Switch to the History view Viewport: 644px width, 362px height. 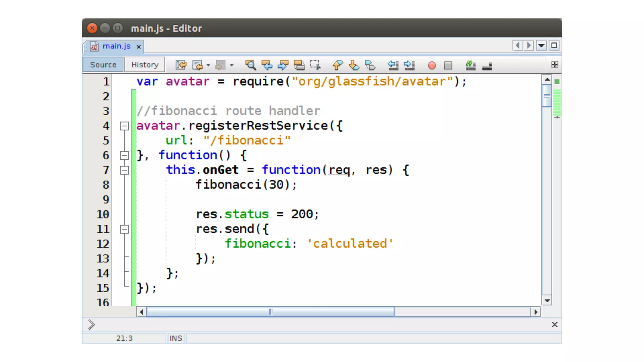click(x=145, y=65)
